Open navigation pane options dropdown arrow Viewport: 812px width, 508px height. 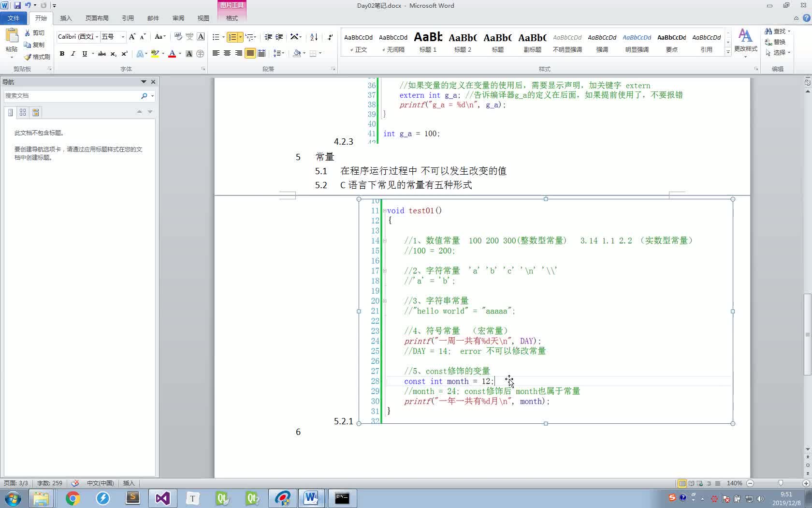pyautogui.click(x=143, y=82)
